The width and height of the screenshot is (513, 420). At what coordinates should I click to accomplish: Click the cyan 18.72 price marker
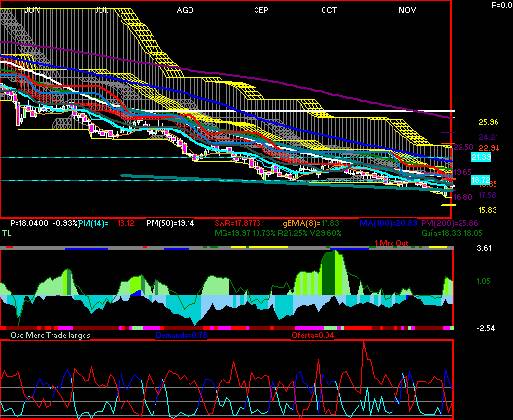click(x=481, y=180)
